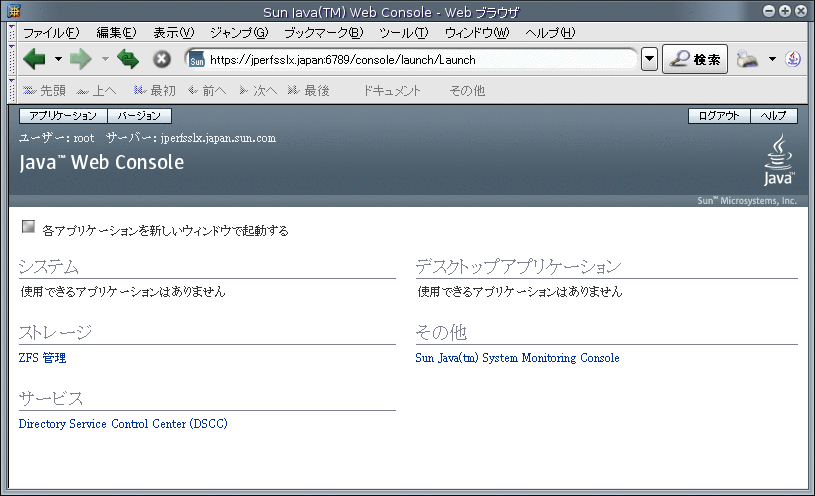Click the printer icon
Image resolution: width=815 pixels, height=496 pixels.
click(747, 59)
